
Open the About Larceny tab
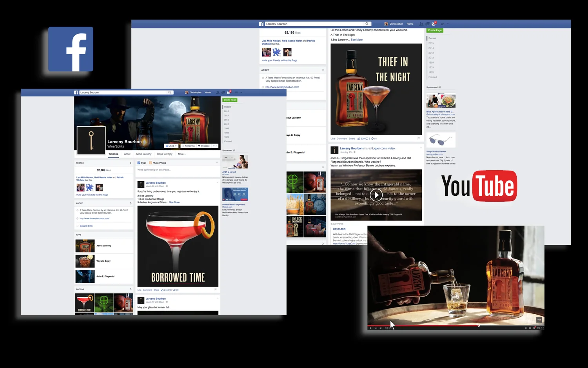[143, 154]
